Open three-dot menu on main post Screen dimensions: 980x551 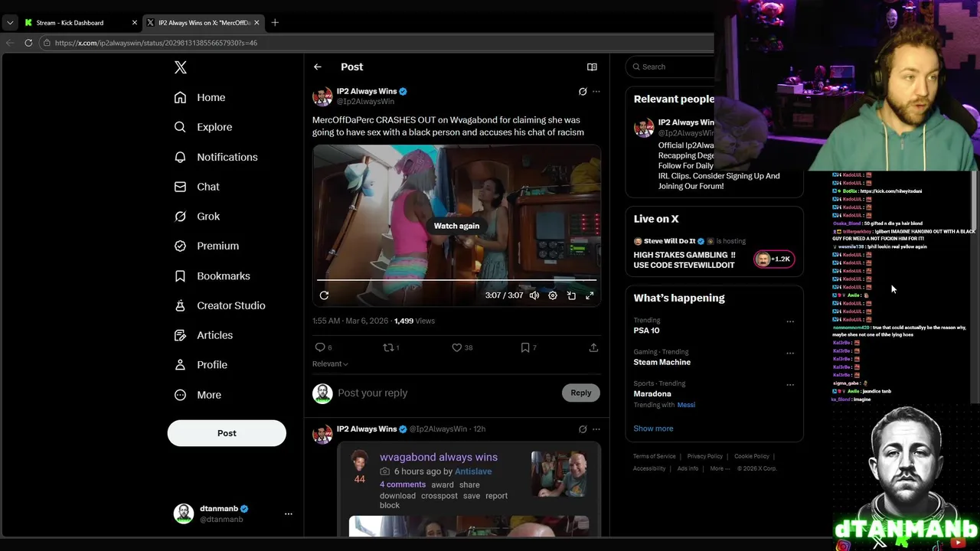coord(596,92)
